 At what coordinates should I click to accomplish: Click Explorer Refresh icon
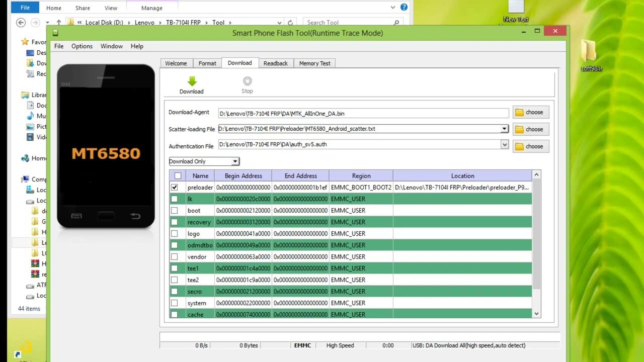pyautogui.click(x=290, y=23)
